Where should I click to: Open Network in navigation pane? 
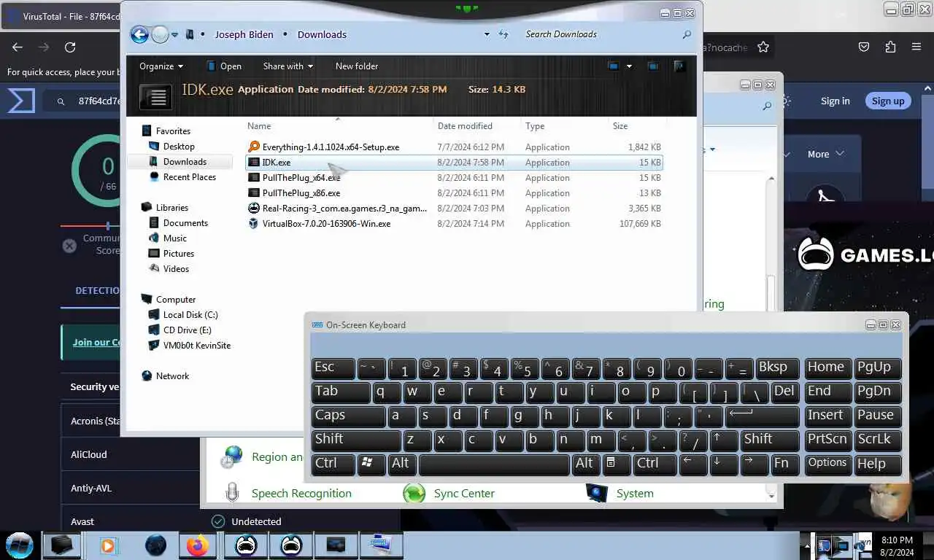point(172,376)
